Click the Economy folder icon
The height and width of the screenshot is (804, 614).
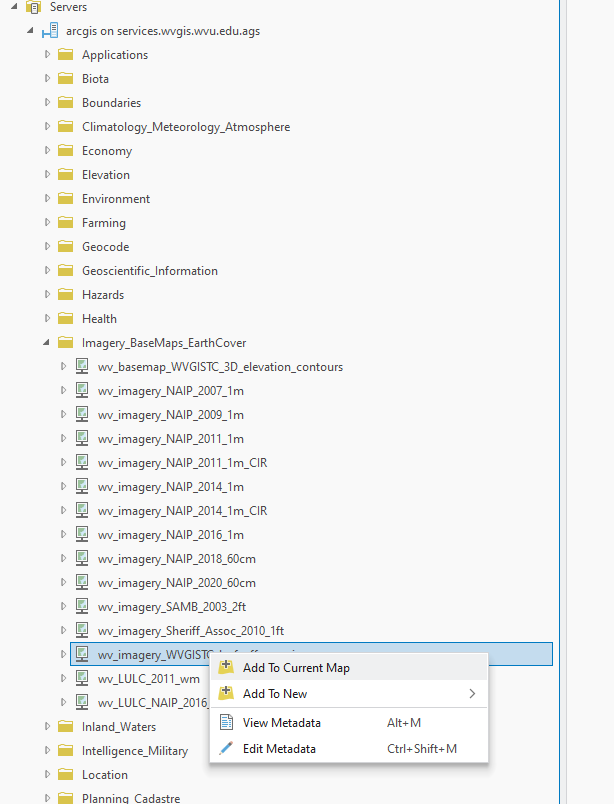coord(66,150)
